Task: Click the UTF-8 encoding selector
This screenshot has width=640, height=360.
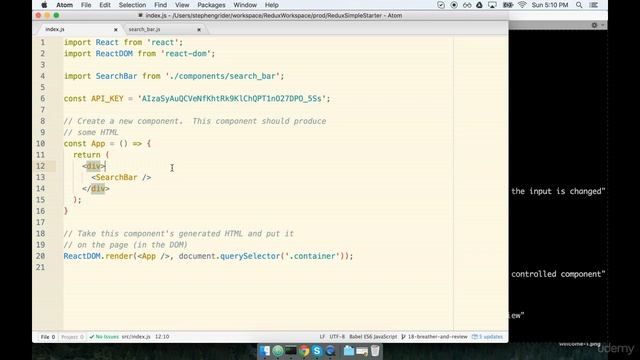Action: coord(337,337)
